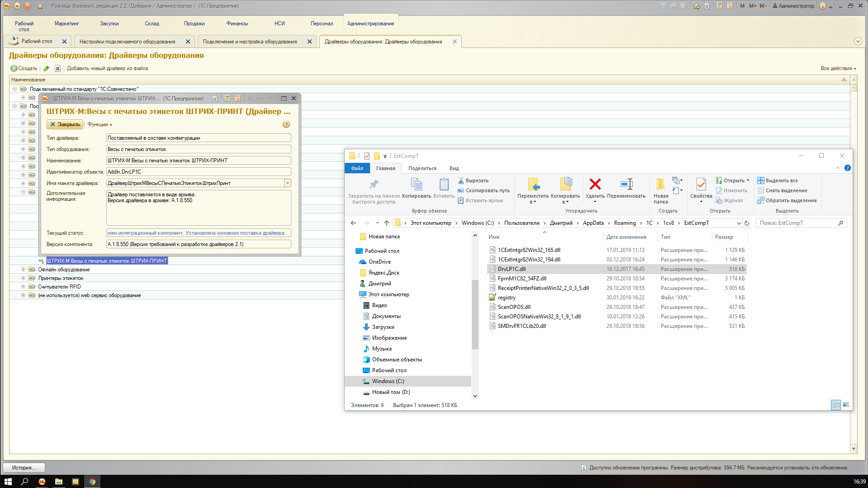Open Функции dropdown in driver dialog

100,124
